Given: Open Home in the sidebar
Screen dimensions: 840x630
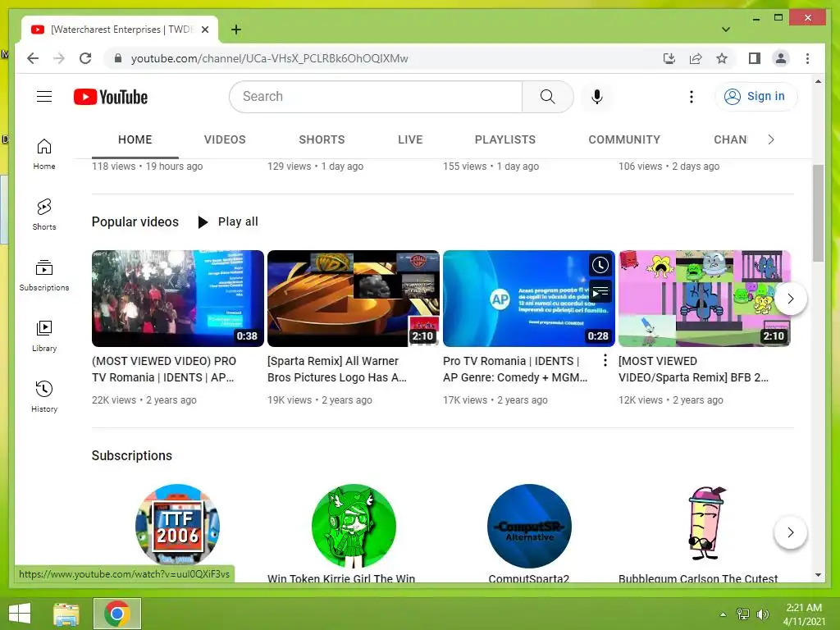Looking at the screenshot, I should 44,153.
